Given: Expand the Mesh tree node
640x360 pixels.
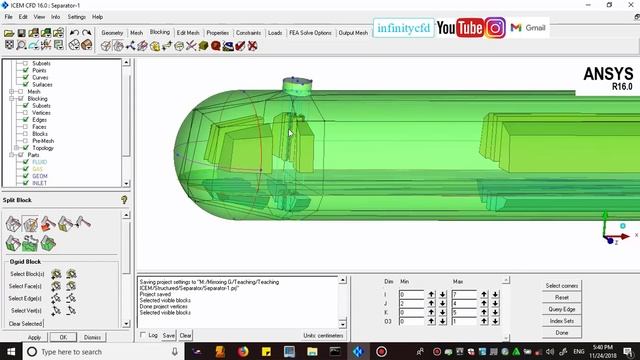Looking at the screenshot, I should coord(12,92).
